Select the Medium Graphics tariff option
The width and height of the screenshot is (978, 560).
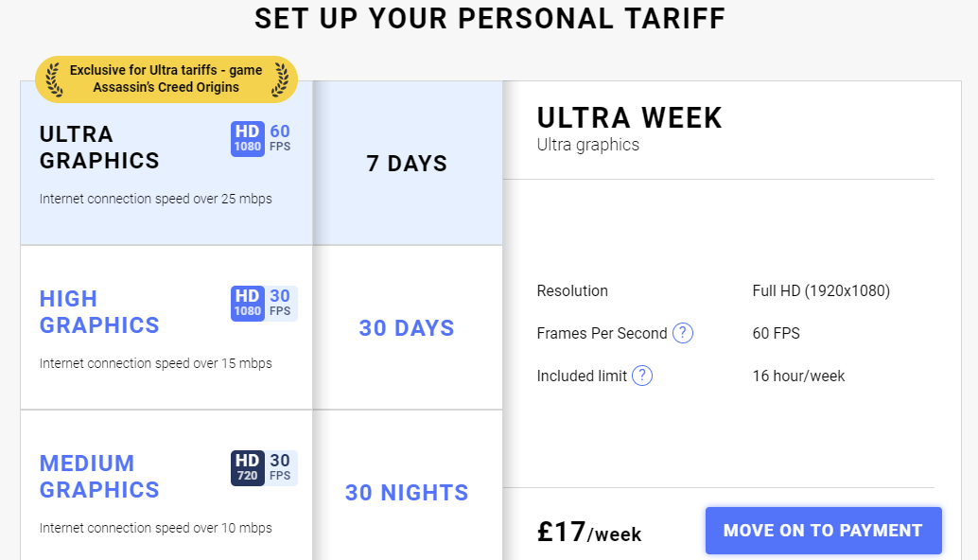click(x=166, y=485)
